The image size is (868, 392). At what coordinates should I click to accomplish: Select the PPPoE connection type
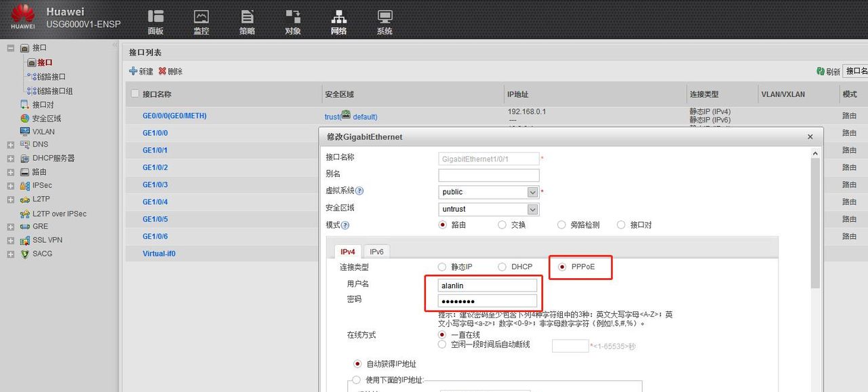click(x=561, y=267)
